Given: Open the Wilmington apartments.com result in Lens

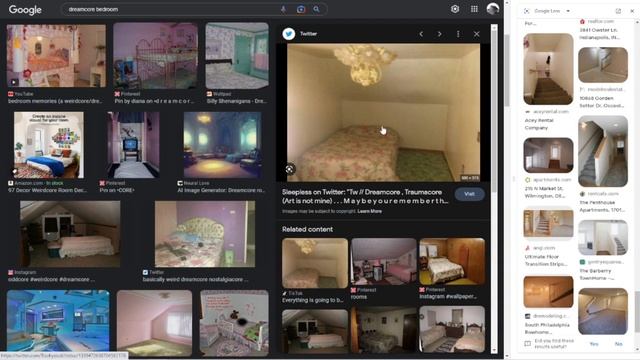Looking at the screenshot, I should point(548,156).
